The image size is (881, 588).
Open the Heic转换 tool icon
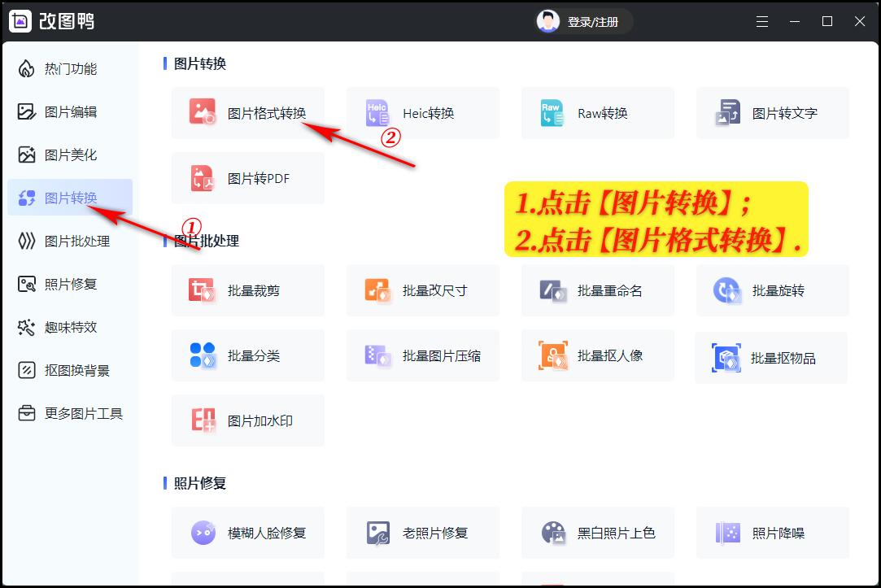(377, 112)
